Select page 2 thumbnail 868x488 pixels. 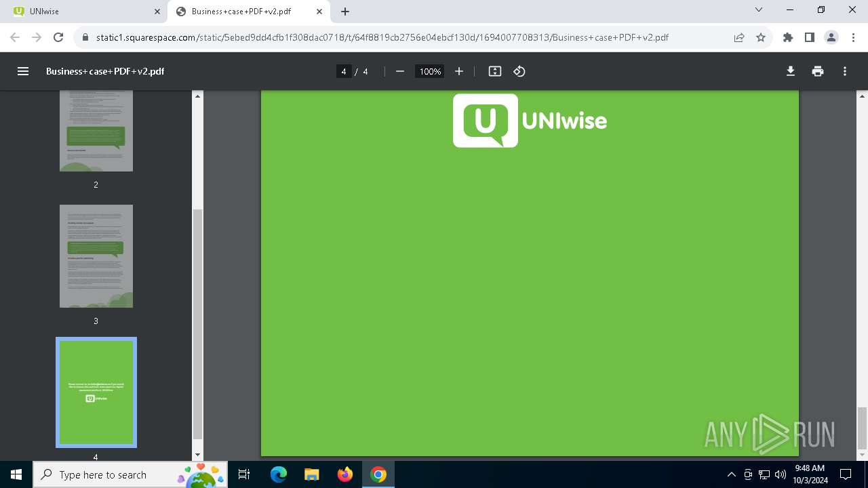click(96, 131)
